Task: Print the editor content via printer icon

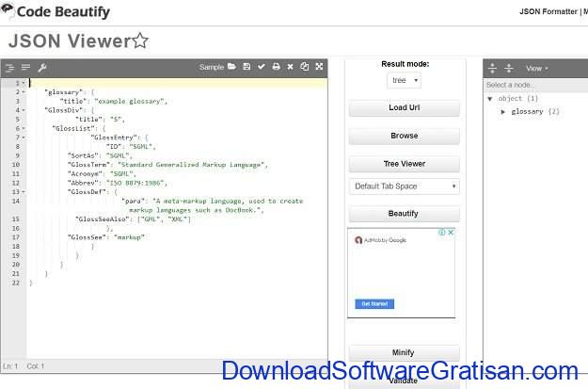Action: coord(276,67)
